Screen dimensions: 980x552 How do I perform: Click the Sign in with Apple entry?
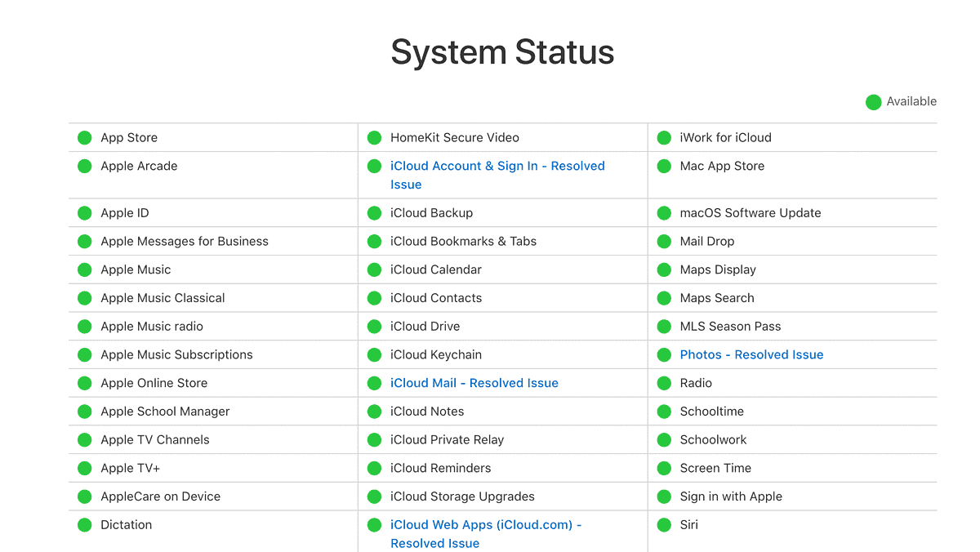731,496
